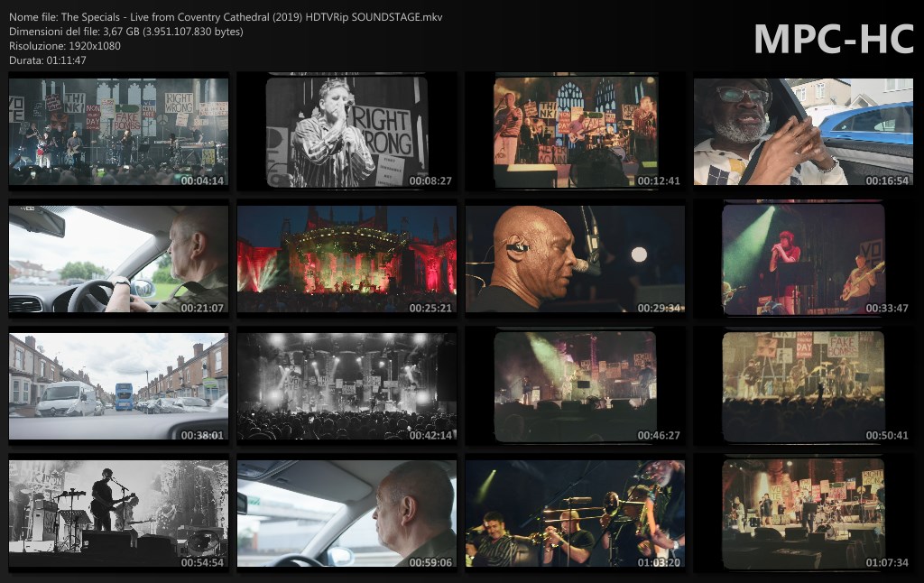Image resolution: width=924 pixels, height=583 pixels.
Task: Open the final thumbnail at 01:07:34
Action: coord(803,514)
